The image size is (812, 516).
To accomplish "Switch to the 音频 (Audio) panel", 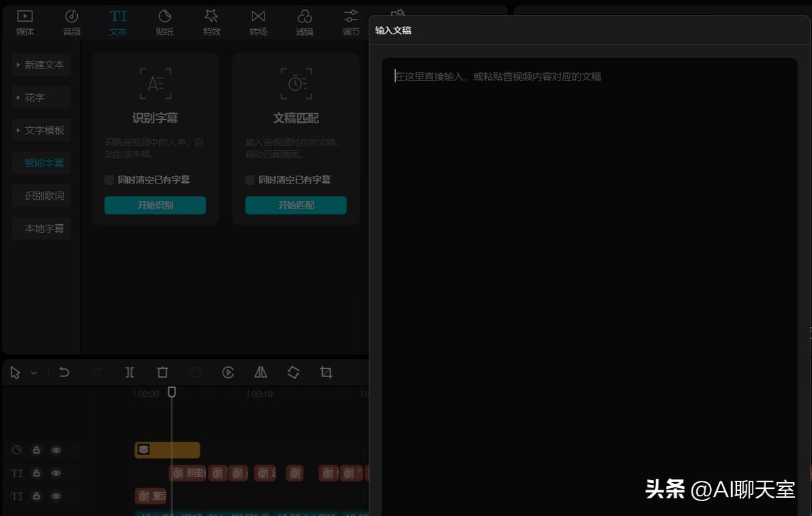I will click(x=71, y=22).
